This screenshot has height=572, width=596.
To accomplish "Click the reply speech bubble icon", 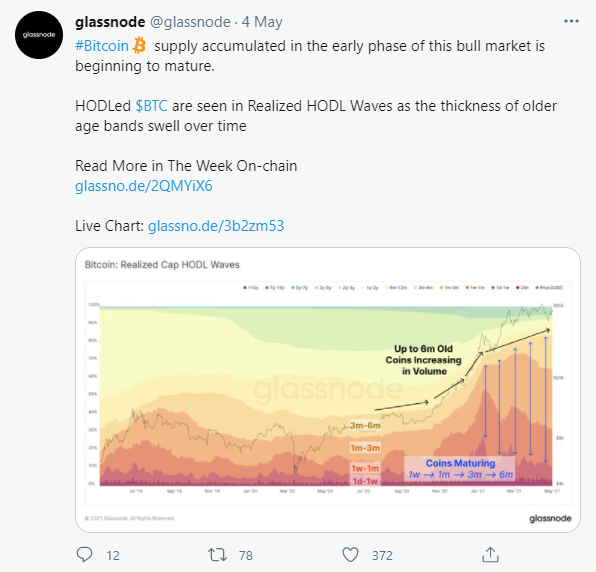I will [x=84, y=555].
